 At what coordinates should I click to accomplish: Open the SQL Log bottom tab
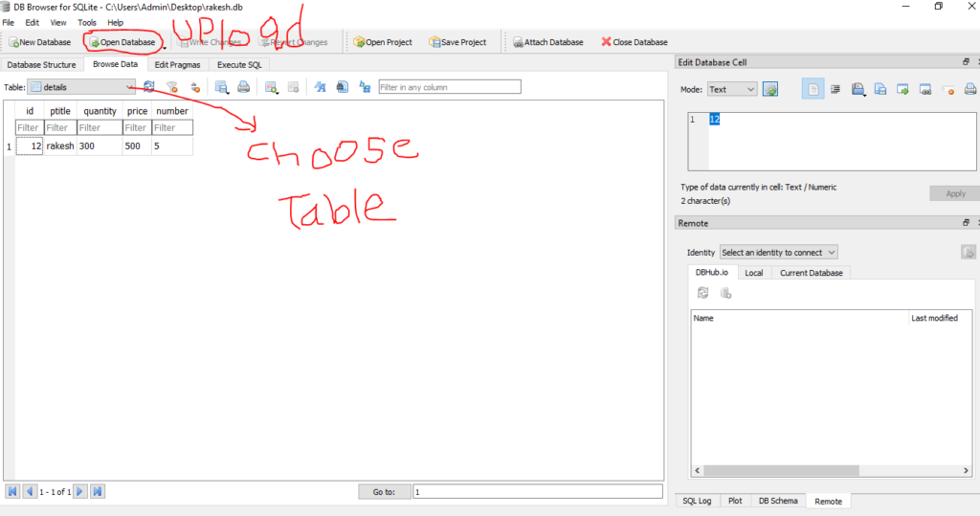(x=697, y=501)
